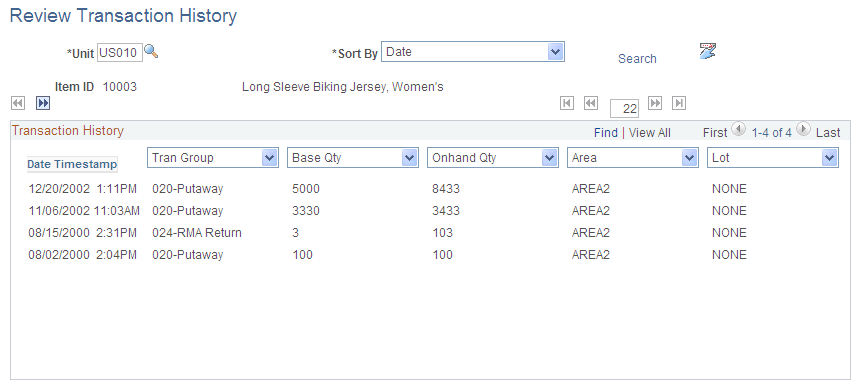Click the base quantity 3330

pyautogui.click(x=306, y=211)
